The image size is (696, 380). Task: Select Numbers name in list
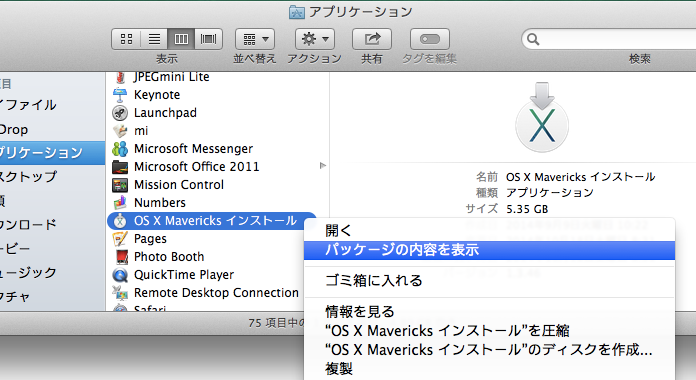(x=160, y=202)
